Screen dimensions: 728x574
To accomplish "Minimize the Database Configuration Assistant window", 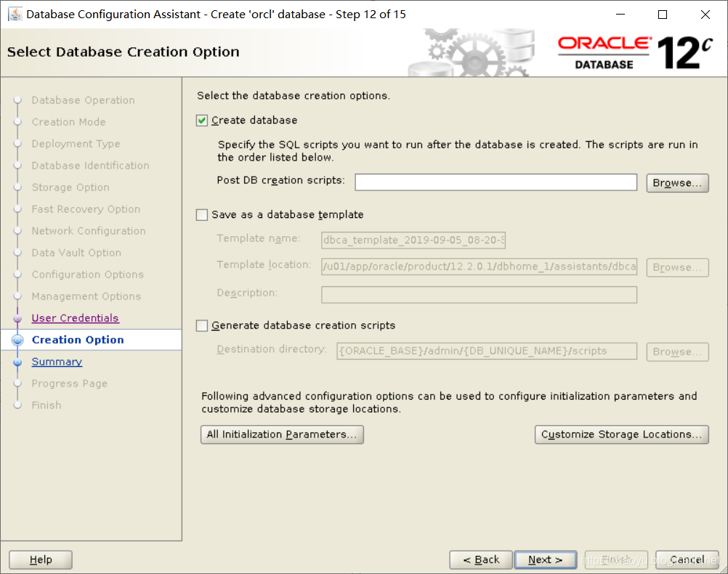I will coord(620,15).
